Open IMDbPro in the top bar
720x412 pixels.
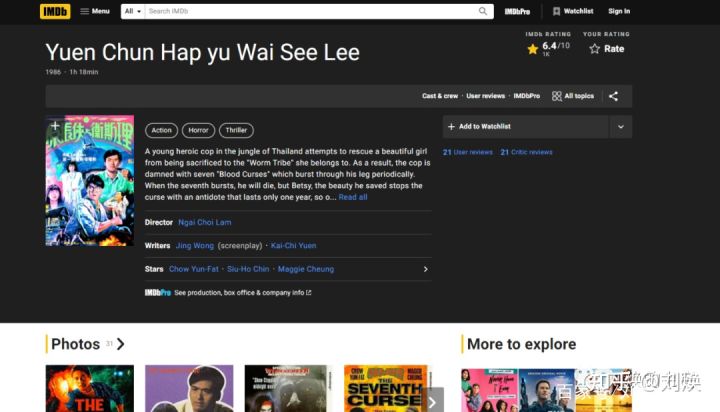coord(517,11)
